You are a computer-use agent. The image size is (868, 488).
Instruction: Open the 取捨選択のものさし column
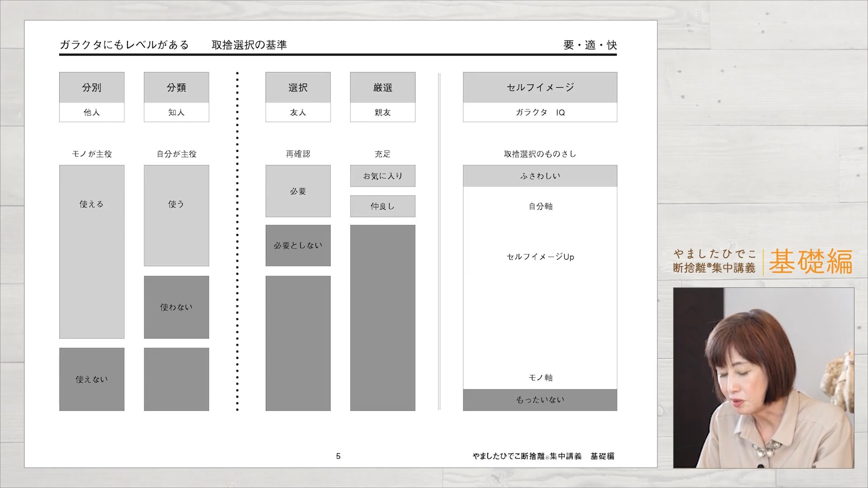click(x=539, y=154)
